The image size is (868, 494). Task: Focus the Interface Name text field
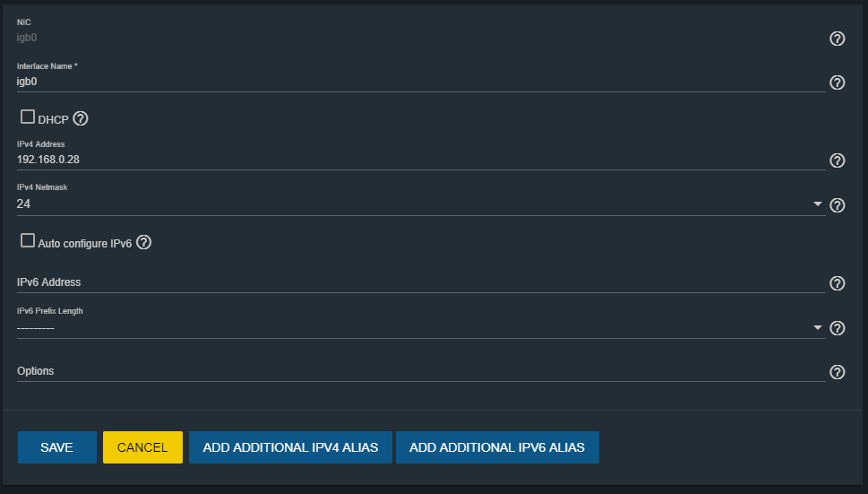[x=419, y=82]
